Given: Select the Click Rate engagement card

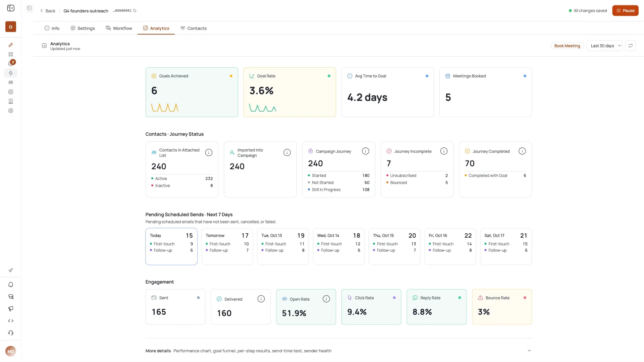Looking at the screenshot, I should point(371,307).
